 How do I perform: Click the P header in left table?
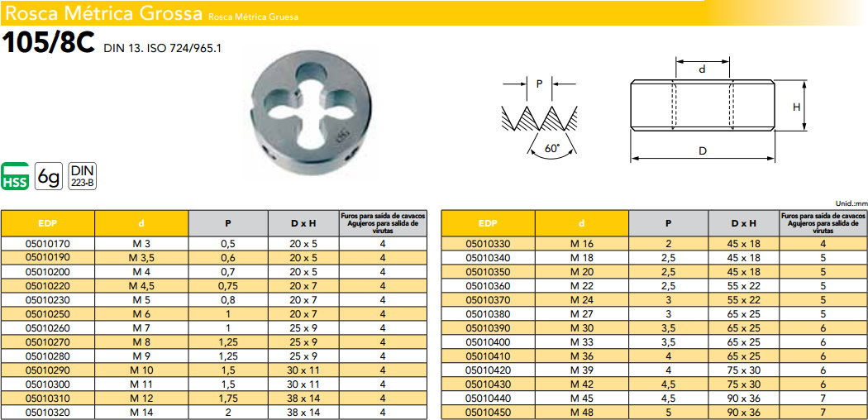(x=228, y=223)
